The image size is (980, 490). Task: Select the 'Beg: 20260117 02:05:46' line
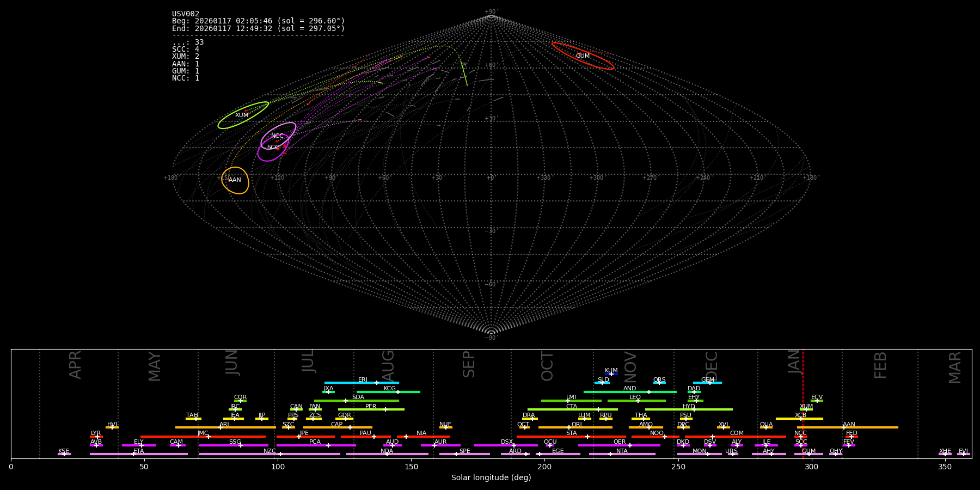[259, 21]
